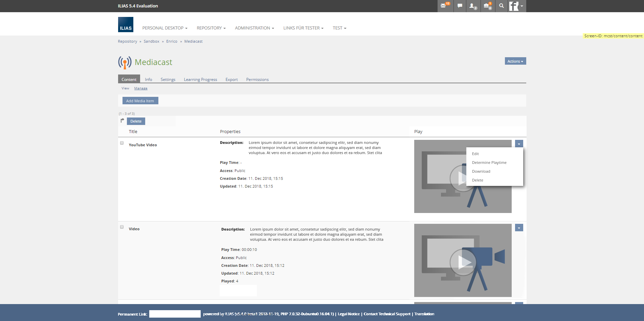
Task: Click the contacts user icon
Action: [472, 6]
